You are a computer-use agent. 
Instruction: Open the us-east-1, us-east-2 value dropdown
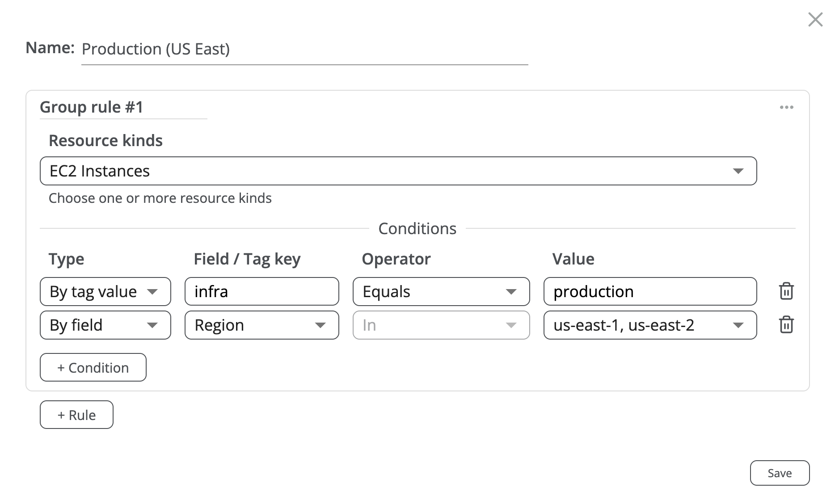(x=649, y=325)
